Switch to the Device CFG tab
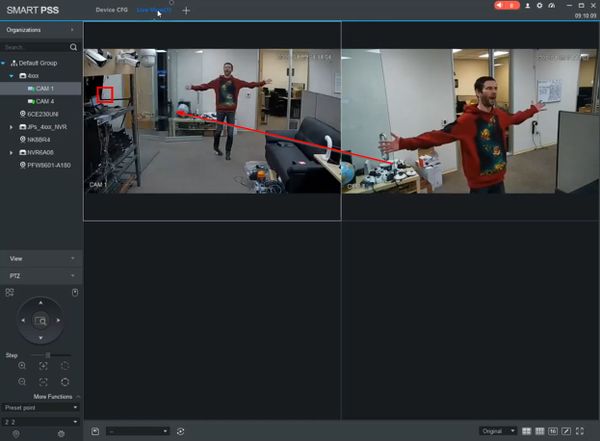 click(x=111, y=10)
